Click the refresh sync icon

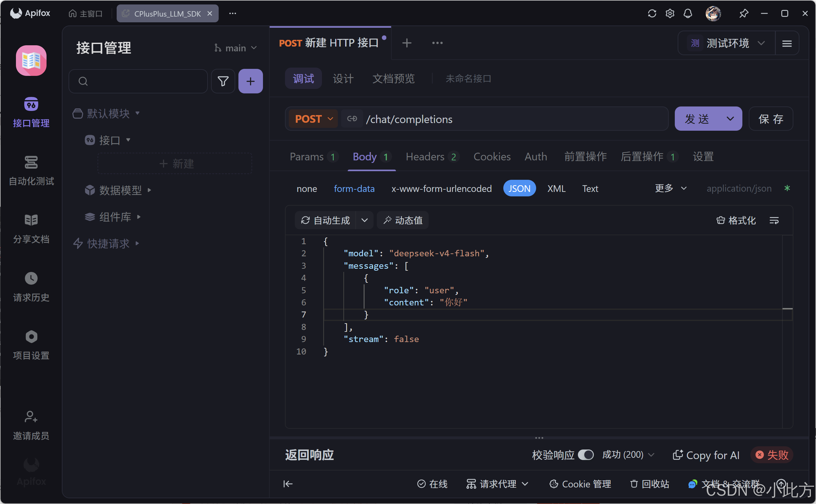click(652, 13)
